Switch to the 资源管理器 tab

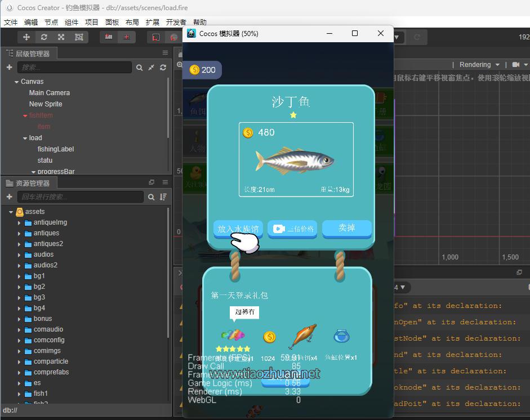tap(29, 183)
